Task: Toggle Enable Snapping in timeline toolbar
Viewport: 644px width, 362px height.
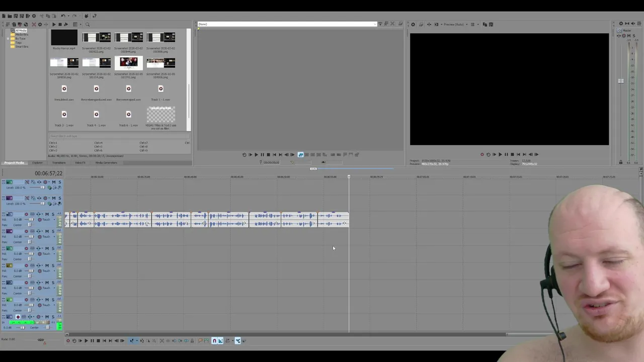Action: click(214, 341)
